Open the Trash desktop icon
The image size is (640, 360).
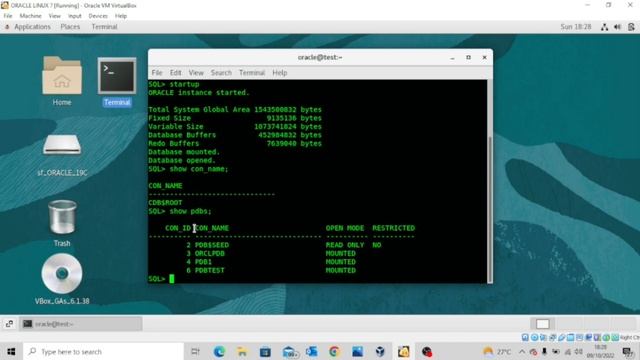[62, 218]
